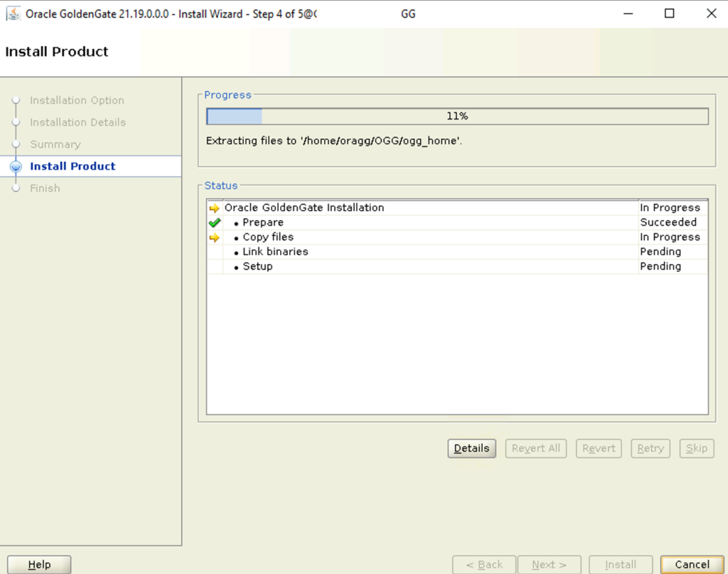Image resolution: width=728 pixels, height=574 pixels.
Task: Click the Summary step circle
Action: click(x=16, y=144)
